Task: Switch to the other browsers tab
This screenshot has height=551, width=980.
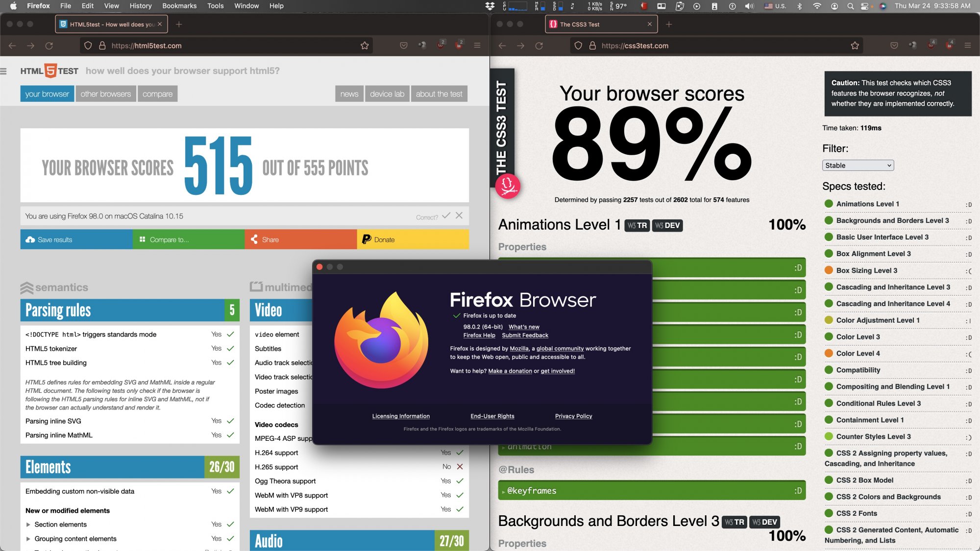Action: click(x=106, y=94)
